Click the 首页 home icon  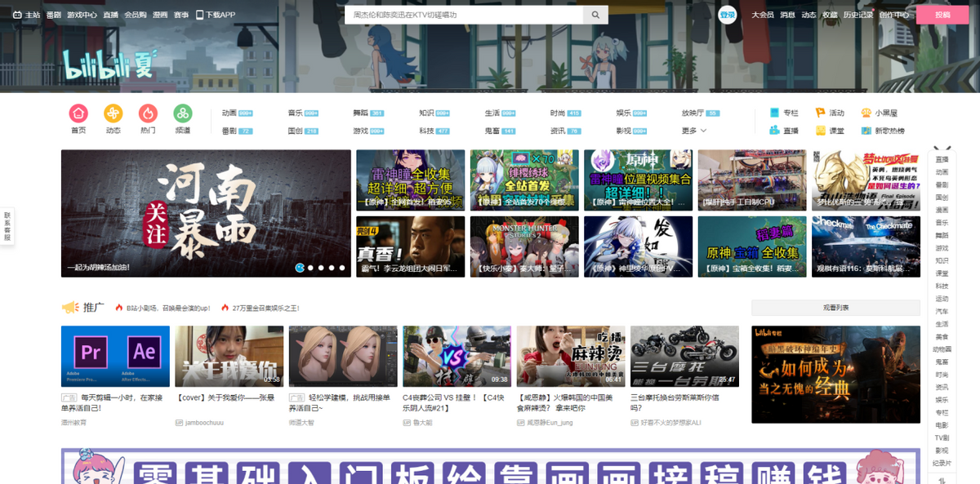pos(78,114)
